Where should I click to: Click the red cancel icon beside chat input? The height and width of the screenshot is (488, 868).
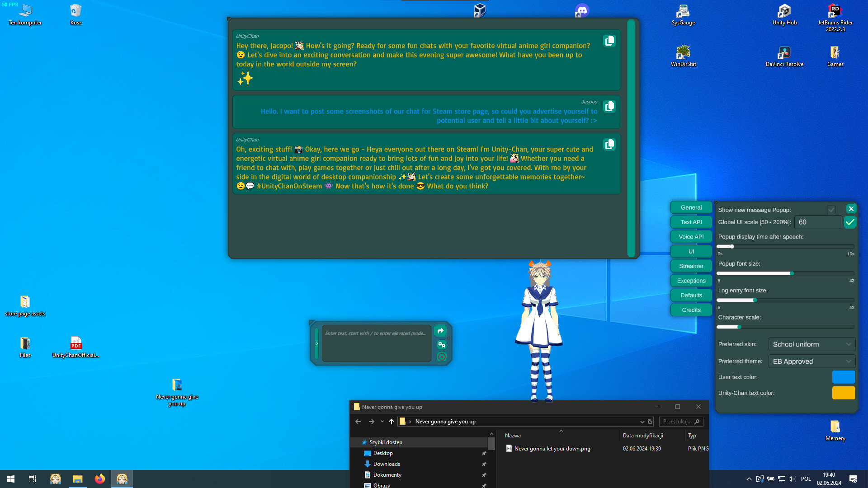tap(442, 357)
